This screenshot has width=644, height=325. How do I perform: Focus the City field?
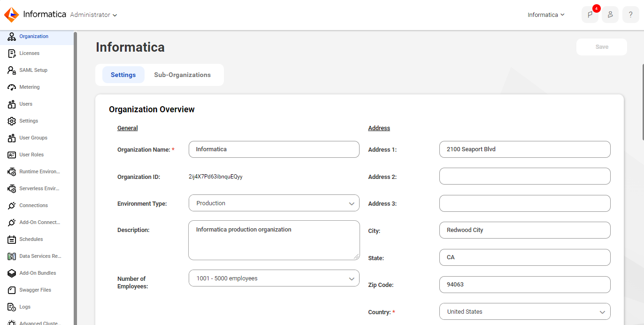click(x=525, y=230)
